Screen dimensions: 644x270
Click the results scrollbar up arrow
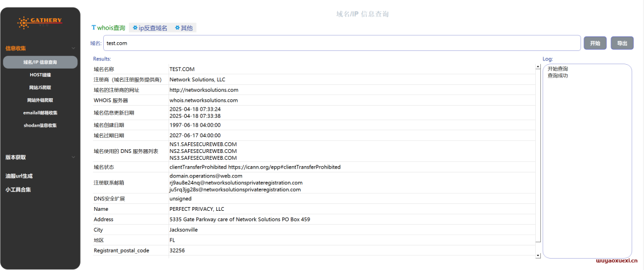[538, 67]
